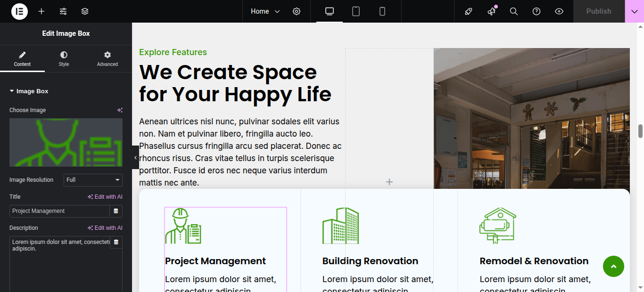This screenshot has height=292, width=644.
Task: Collapse the Image Box section
Action: pos(29,91)
